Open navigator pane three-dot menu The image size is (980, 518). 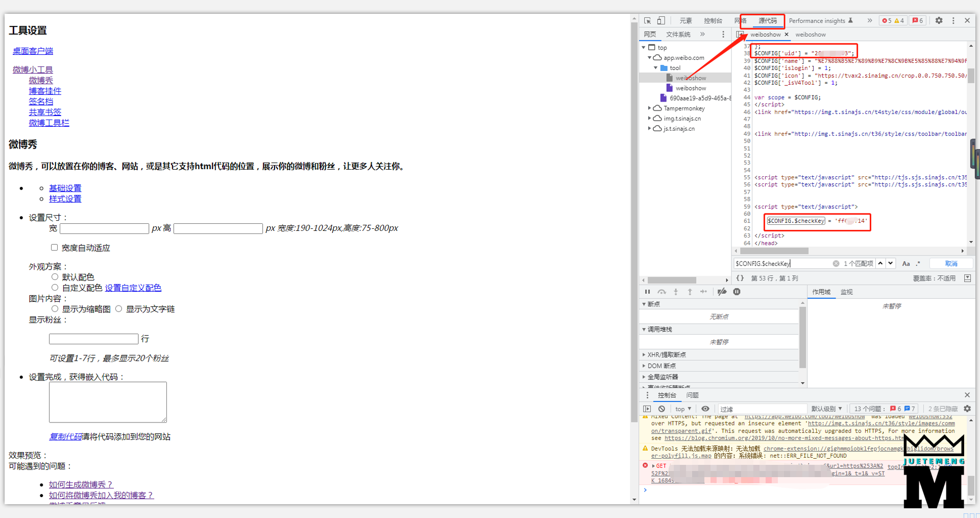(x=723, y=34)
